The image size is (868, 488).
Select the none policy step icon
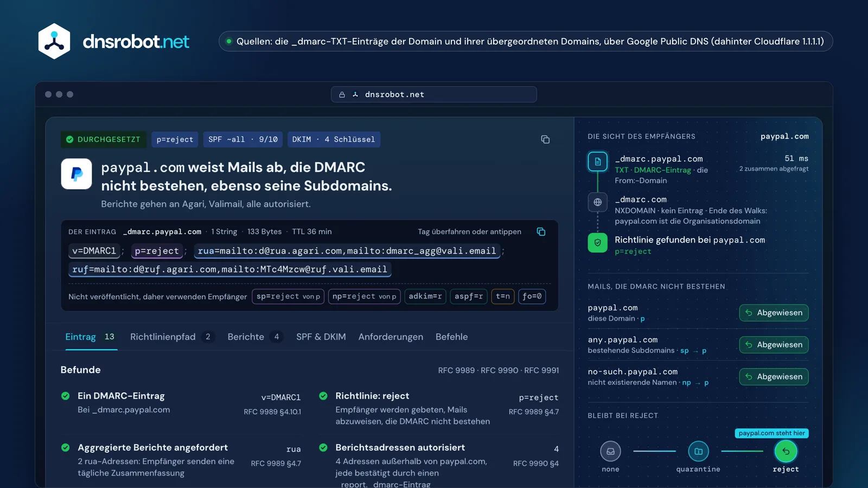coord(610,451)
